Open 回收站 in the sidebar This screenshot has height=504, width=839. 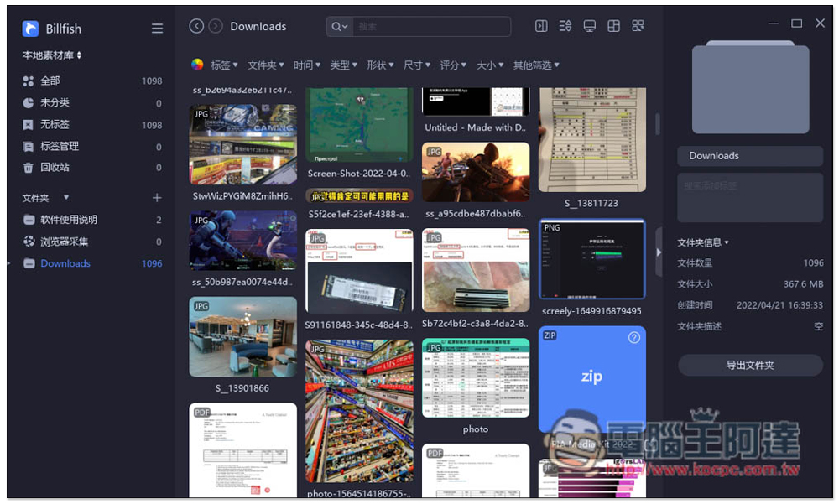(x=55, y=168)
